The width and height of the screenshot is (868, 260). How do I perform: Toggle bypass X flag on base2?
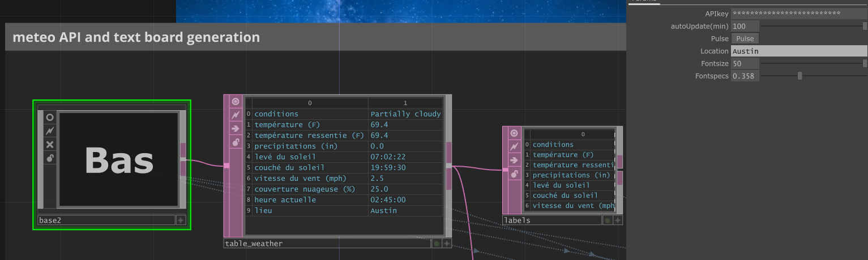pos(50,145)
